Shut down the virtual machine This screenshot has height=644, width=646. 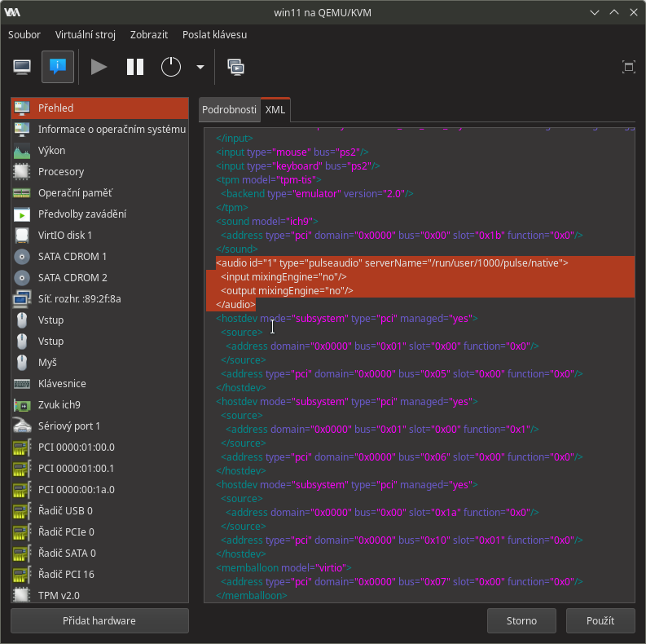click(171, 67)
